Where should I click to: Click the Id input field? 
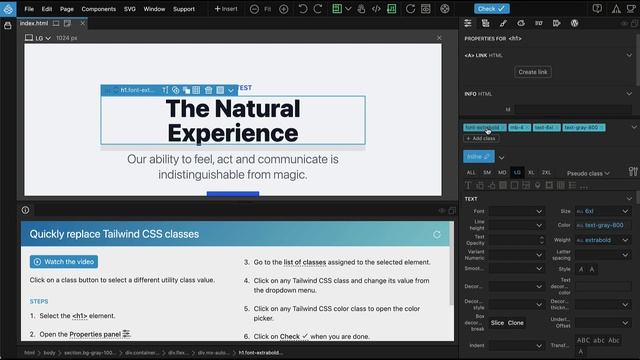[573, 109]
